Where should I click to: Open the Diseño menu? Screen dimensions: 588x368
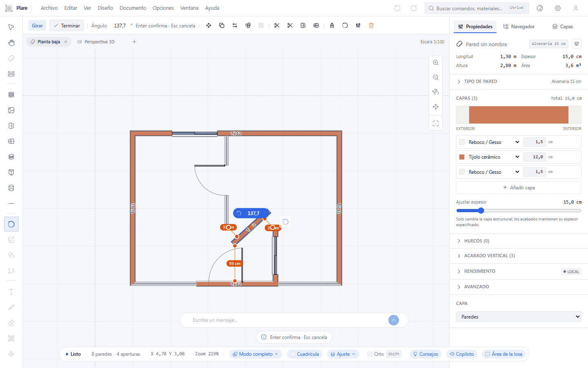pos(105,8)
